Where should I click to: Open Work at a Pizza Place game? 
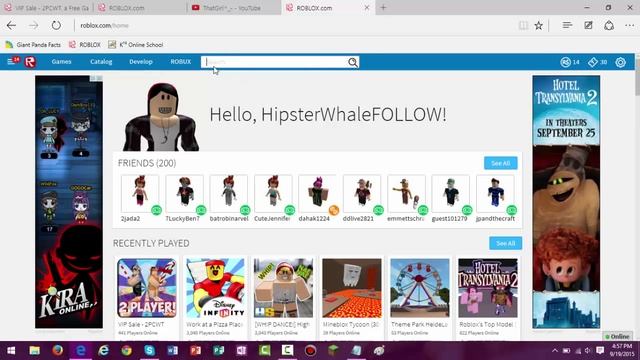tap(215, 288)
